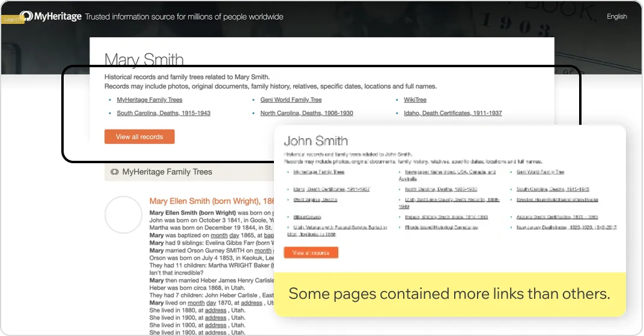
Task: Open Rhode Island Historical Cemeteries link
Action: pyautogui.click(x=441, y=227)
